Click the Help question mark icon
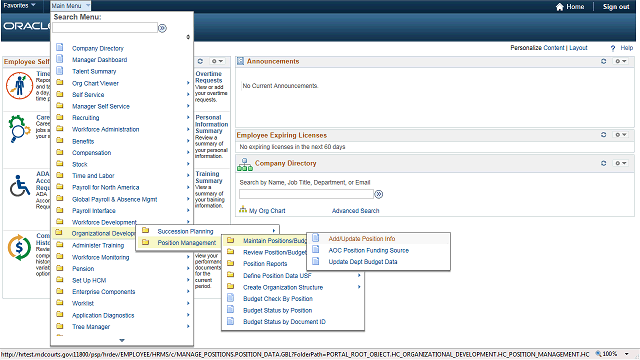This screenshot has width=640, height=360. [x=613, y=48]
